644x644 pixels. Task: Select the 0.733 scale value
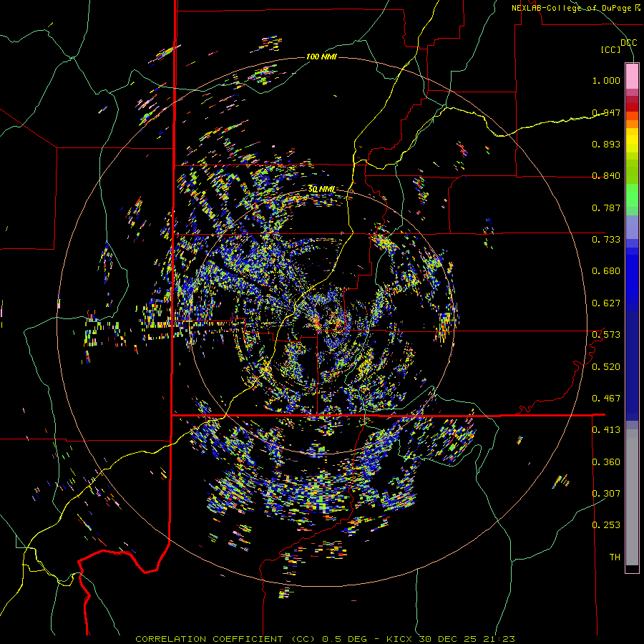pyautogui.click(x=606, y=239)
